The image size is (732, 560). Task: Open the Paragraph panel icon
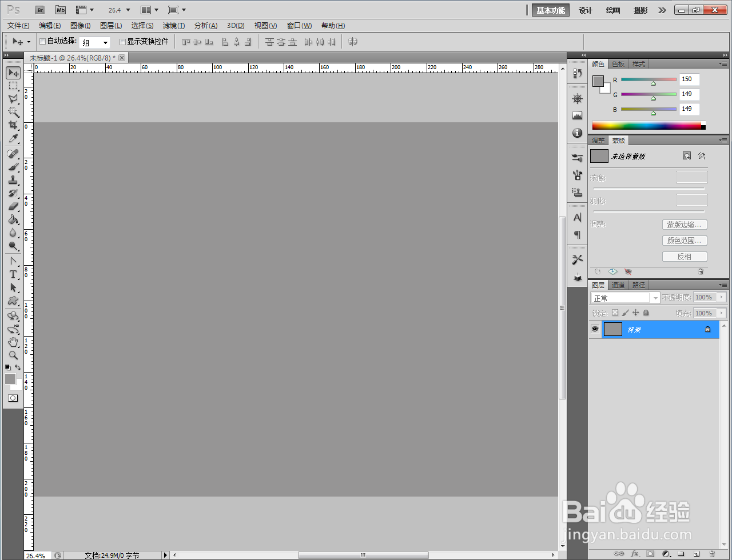pos(577,235)
